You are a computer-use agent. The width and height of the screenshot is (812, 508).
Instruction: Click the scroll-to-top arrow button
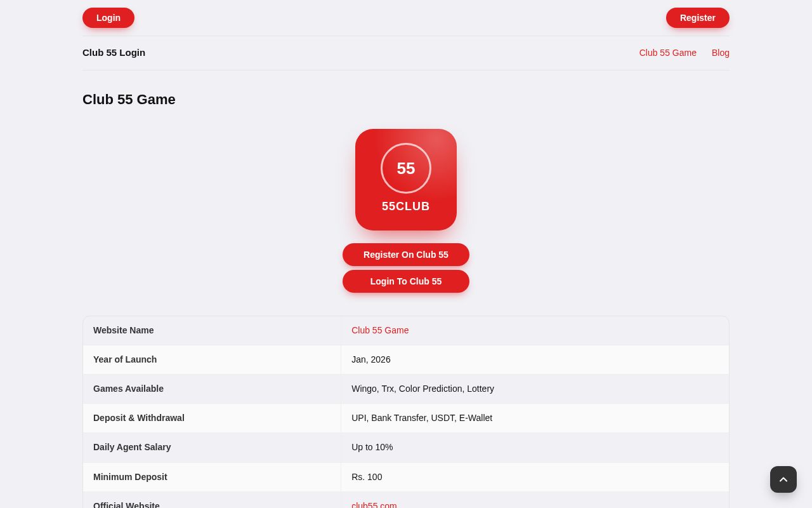[783, 479]
